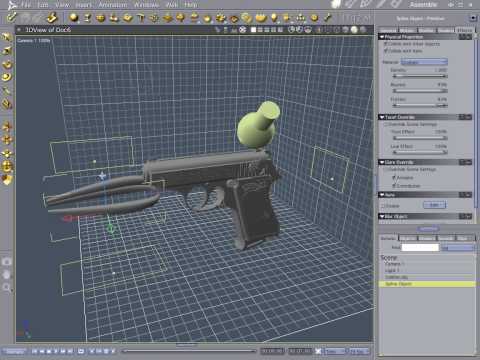Adjust the Toon Effect slider
Image resolution: width=480 pixels, height=360 pixels.
(420, 138)
